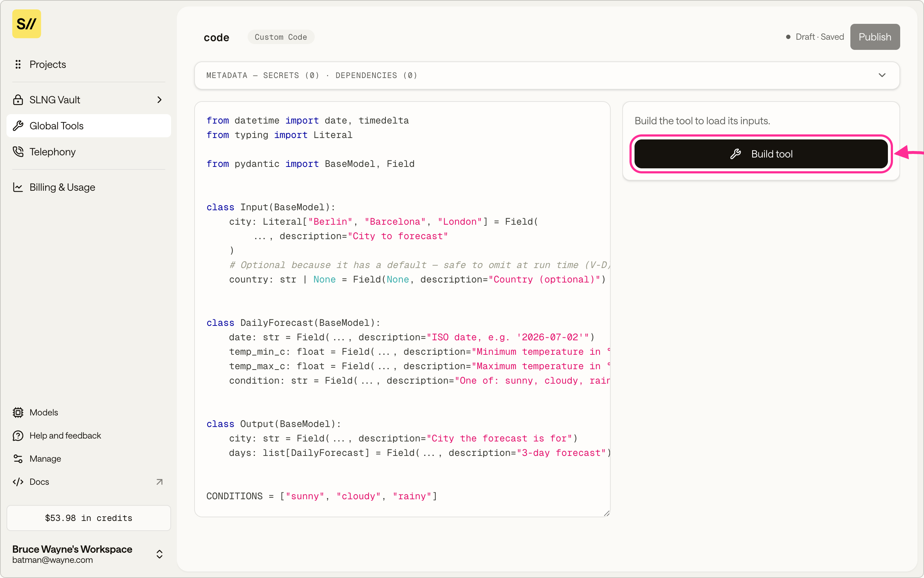Click the 'Build the tool to load its inputs.' text
924x578 pixels.
(x=702, y=121)
